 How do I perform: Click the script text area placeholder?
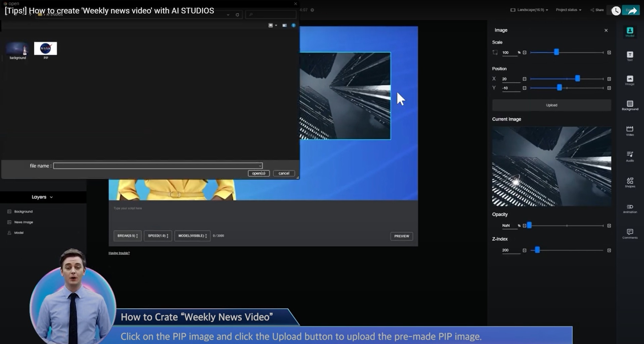(x=128, y=208)
